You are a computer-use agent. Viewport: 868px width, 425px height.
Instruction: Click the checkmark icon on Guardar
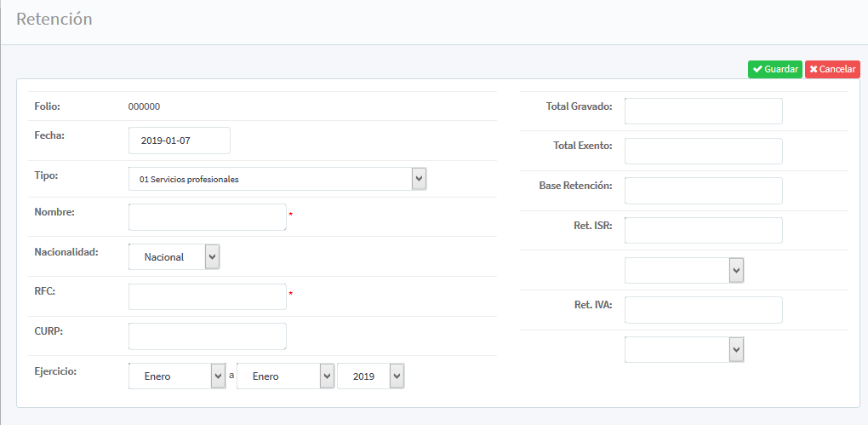[757, 69]
